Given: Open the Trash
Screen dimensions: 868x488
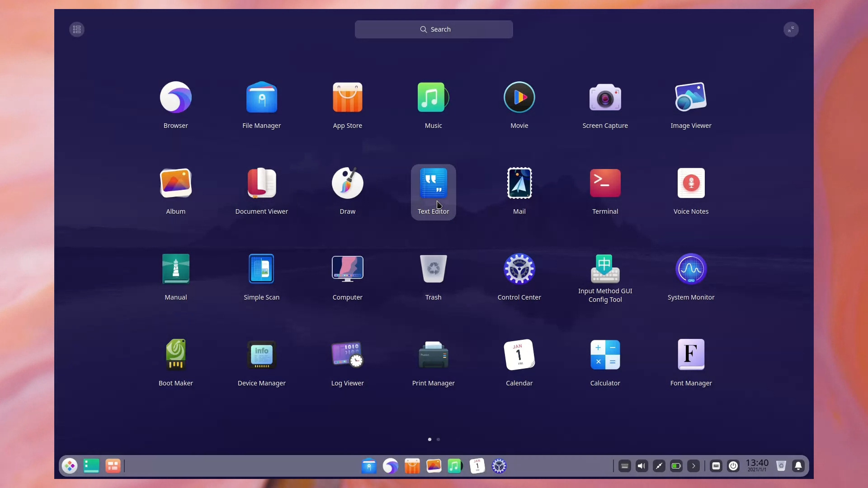Looking at the screenshot, I should coord(433,268).
